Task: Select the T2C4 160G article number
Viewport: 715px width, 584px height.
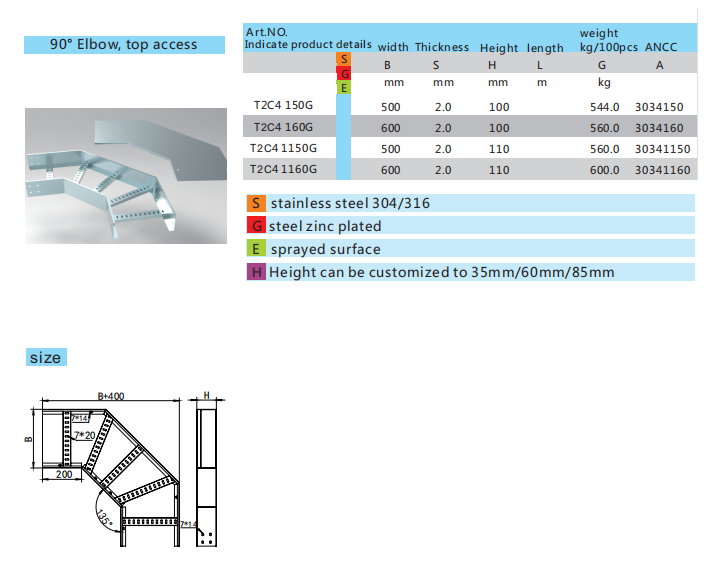Action: point(283,127)
